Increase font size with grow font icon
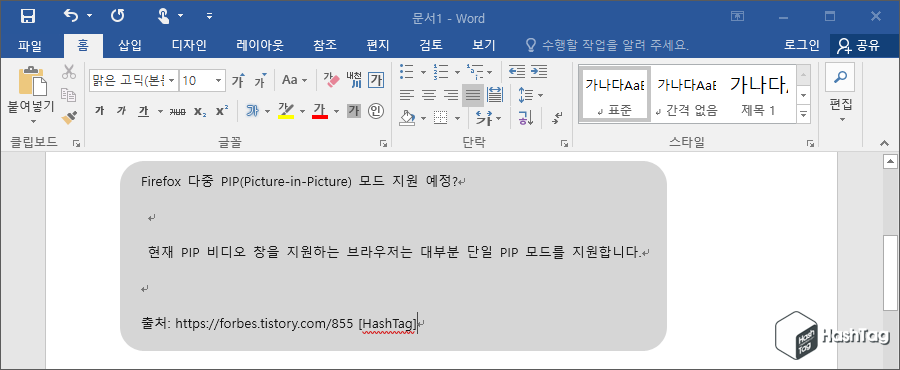This screenshot has height=370, width=900. pyautogui.click(x=238, y=80)
